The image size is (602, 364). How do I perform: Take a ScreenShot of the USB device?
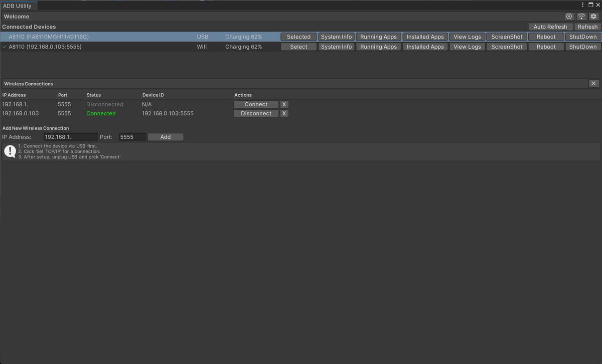[507, 37]
